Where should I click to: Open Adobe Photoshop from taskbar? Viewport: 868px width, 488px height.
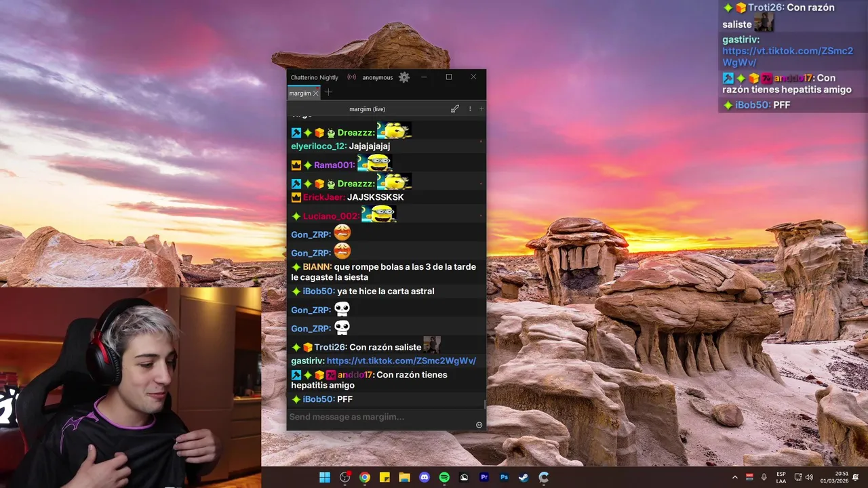click(x=504, y=477)
